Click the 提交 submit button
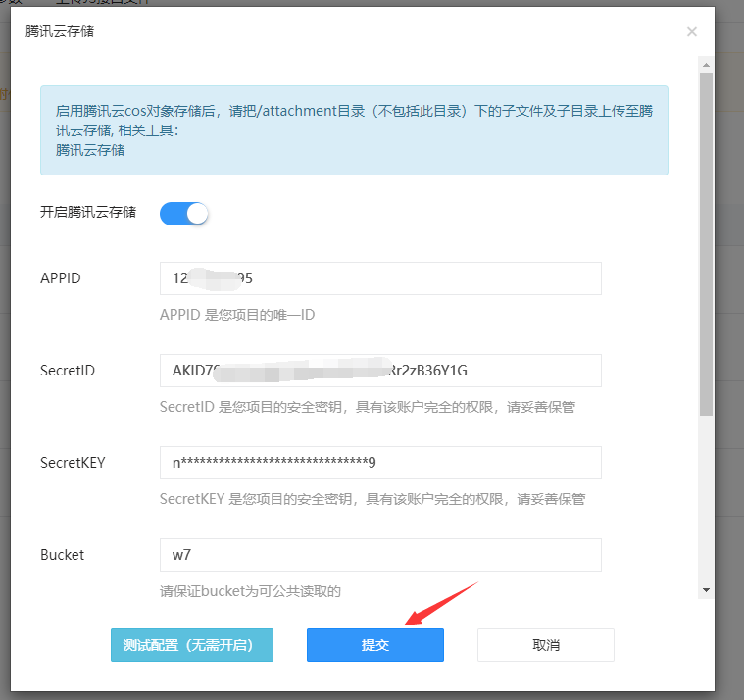This screenshot has width=744, height=700. tap(375, 645)
